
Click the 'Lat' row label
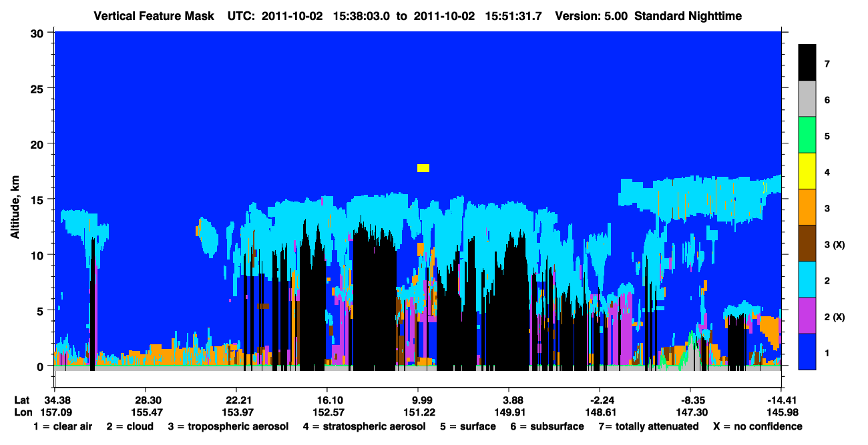(x=22, y=400)
